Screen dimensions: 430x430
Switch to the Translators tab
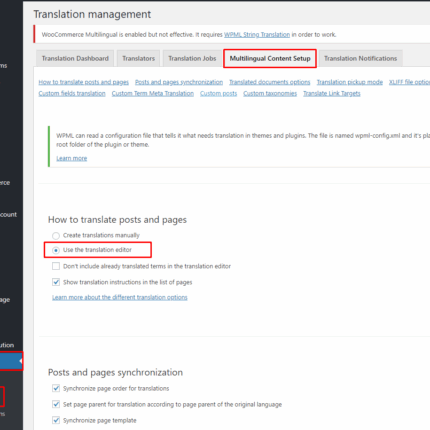[x=138, y=58]
